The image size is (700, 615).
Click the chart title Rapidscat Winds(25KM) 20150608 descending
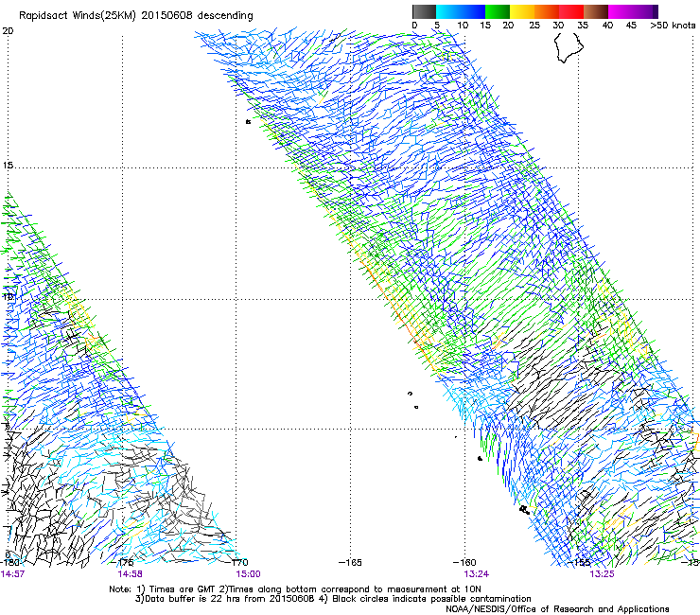coord(135,15)
